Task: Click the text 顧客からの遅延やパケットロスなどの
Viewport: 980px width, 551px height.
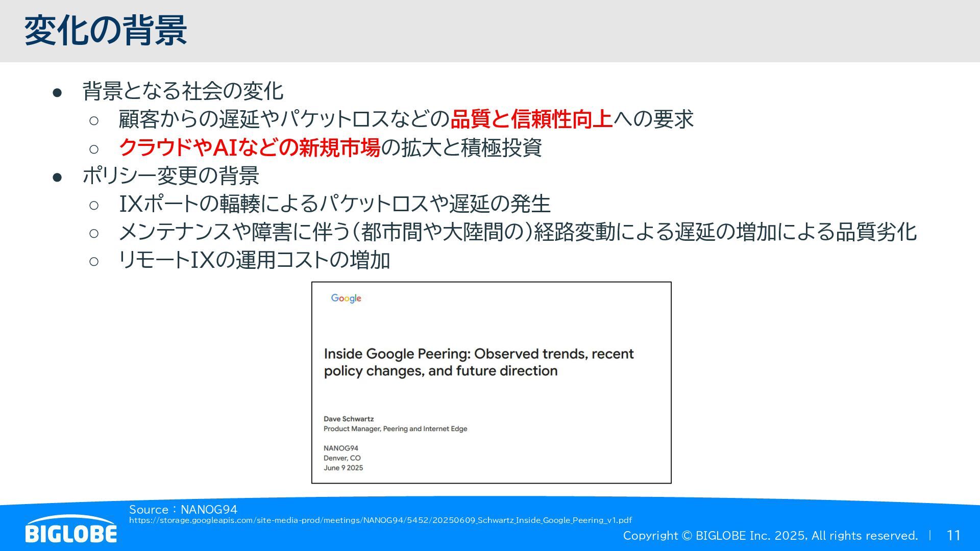Action: [284, 119]
